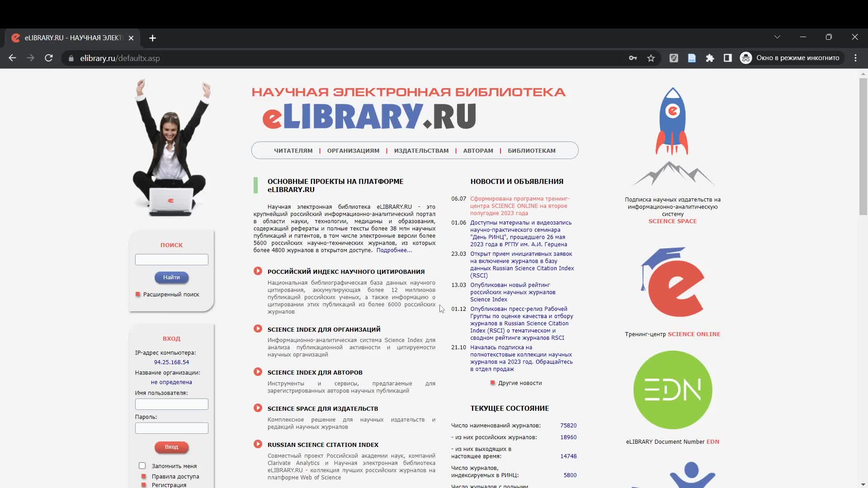
Task: Click the не определена organization link
Action: click(x=171, y=382)
